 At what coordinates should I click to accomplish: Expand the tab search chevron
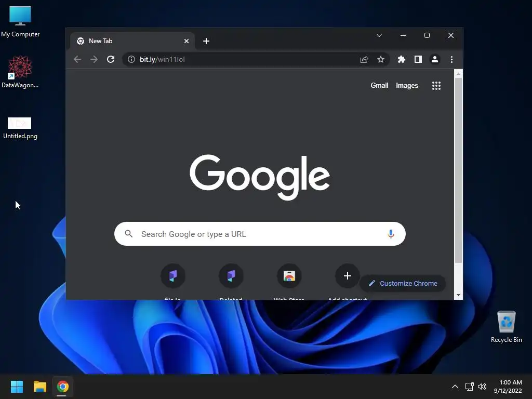tap(379, 35)
